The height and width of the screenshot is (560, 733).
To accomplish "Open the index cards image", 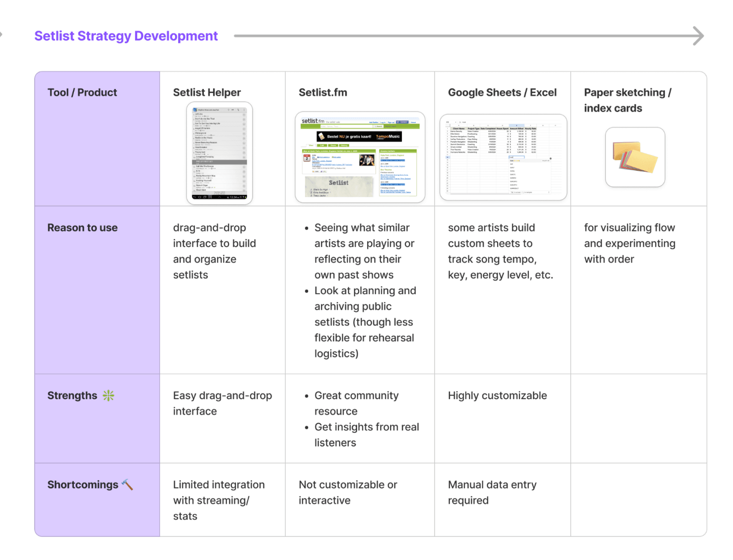I will pos(635,157).
